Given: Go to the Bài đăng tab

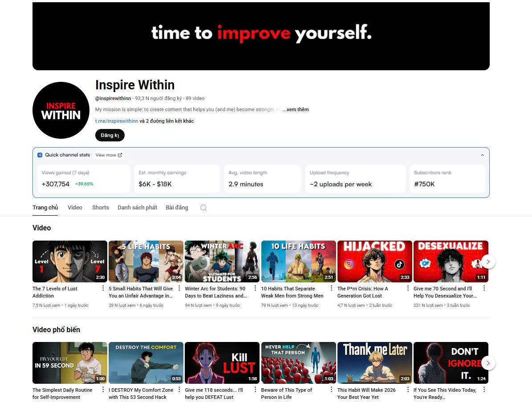Looking at the screenshot, I should pos(177,208).
